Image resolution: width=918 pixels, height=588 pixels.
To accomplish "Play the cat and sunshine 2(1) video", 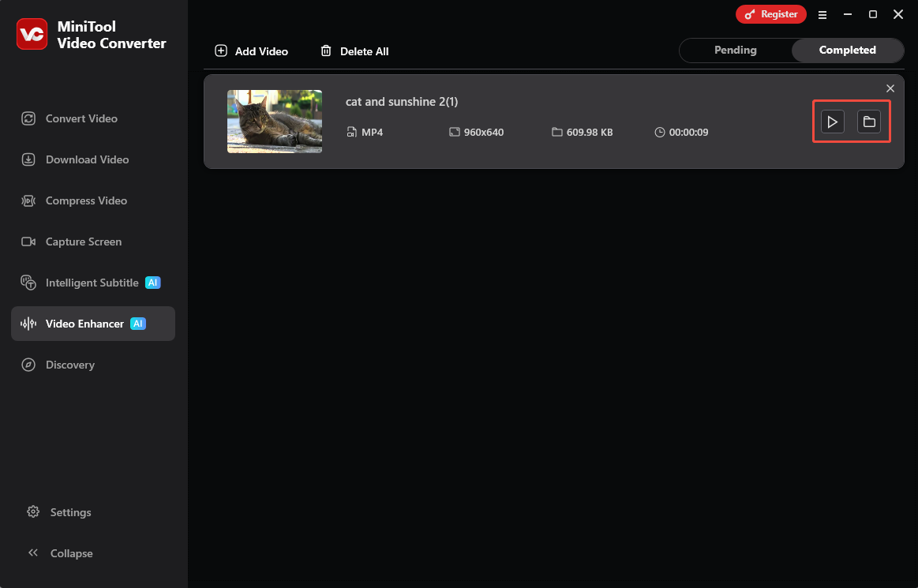I will click(x=832, y=122).
